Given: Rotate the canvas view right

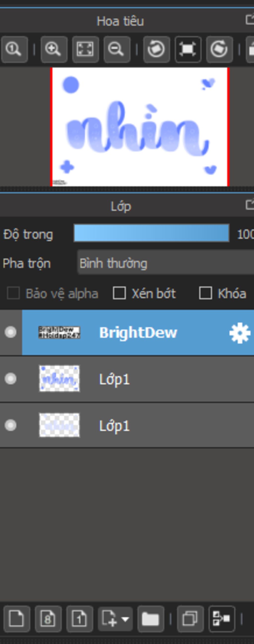Looking at the screenshot, I should [219, 49].
